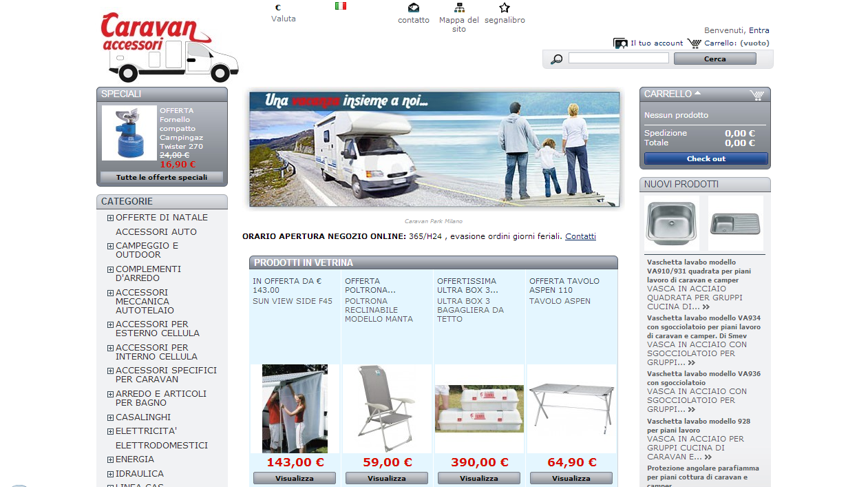Click the Il tuo account icon
Viewport: 868px width, 487px height.
620,43
